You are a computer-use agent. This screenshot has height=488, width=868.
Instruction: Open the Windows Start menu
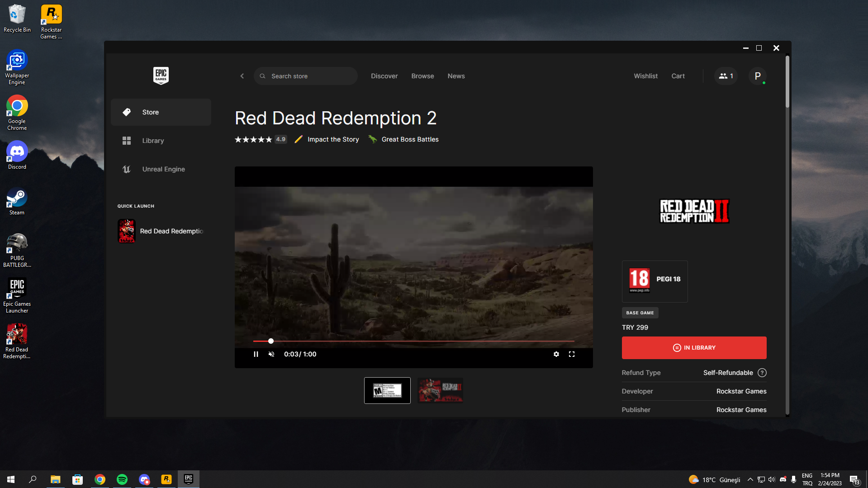(x=11, y=479)
